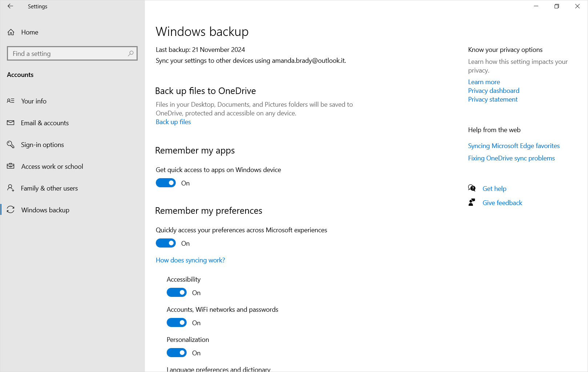Click the back arrow at top left
Screen dimensions: 588x372
click(11, 6)
